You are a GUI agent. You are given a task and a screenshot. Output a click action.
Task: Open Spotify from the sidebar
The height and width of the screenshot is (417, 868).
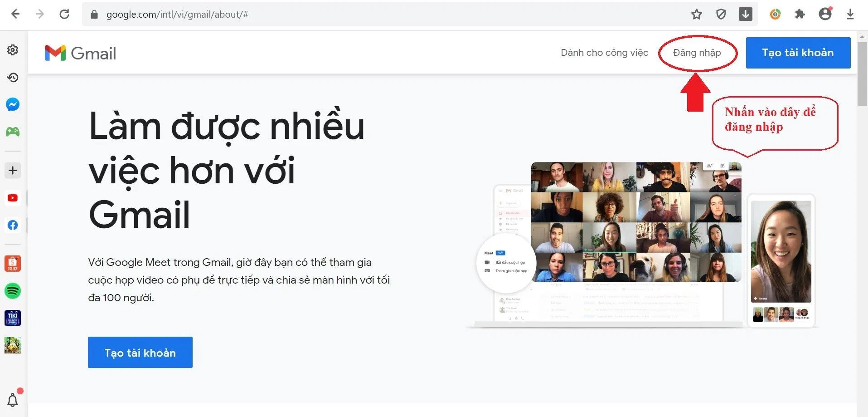13,291
